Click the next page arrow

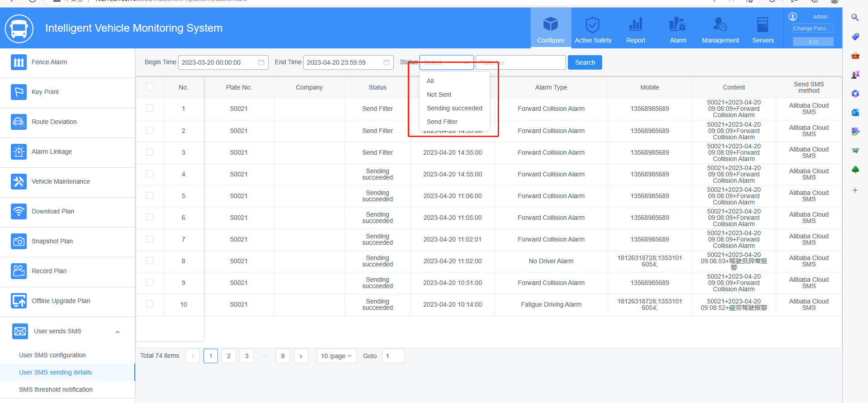(301, 356)
